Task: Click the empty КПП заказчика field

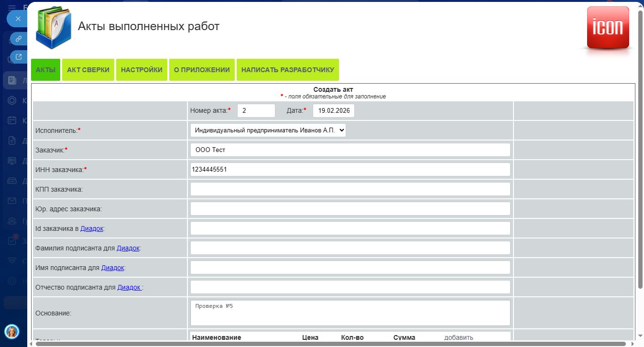Action: pos(350,189)
